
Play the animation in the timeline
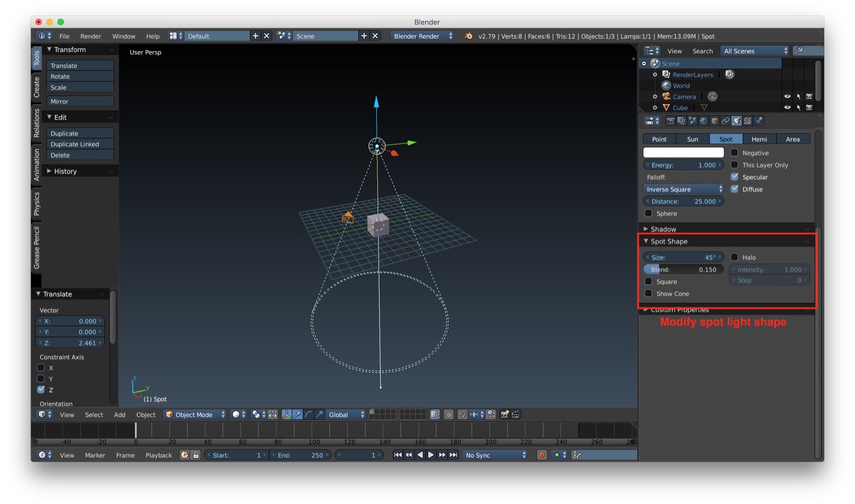pyautogui.click(x=431, y=455)
